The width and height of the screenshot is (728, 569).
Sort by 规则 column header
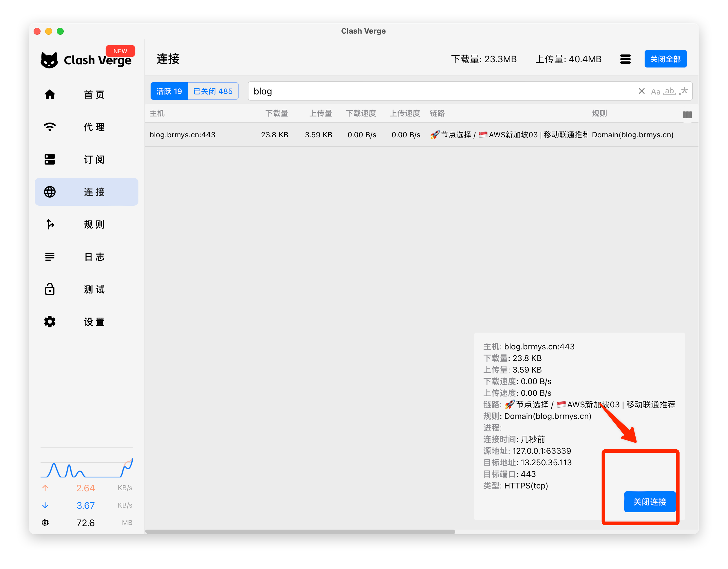tap(599, 113)
